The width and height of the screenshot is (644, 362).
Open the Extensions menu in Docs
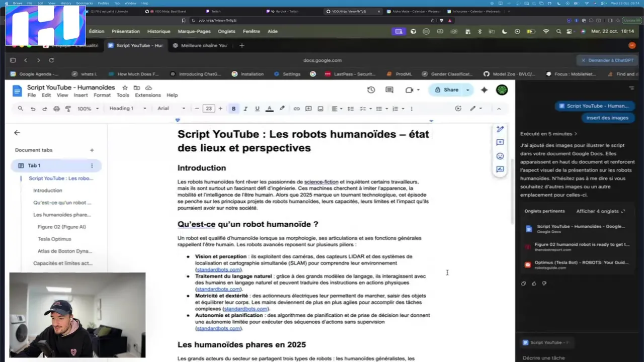[x=148, y=95]
